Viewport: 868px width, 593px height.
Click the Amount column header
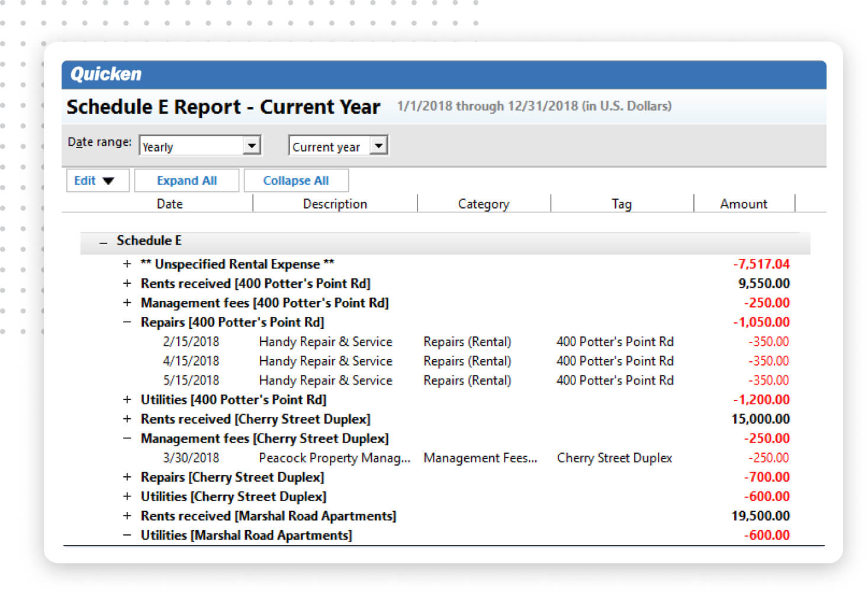point(744,204)
